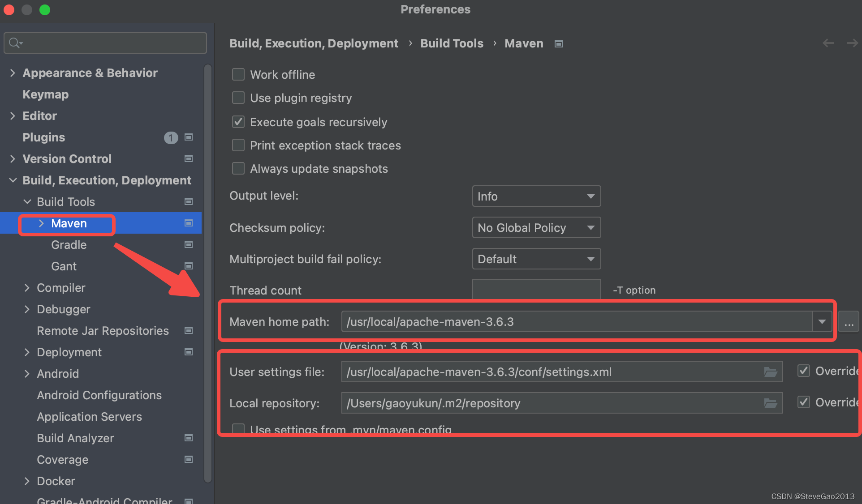The height and width of the screenshot is (504, 862).
Task: Click project-level icon beside Plugins
Action: pos(189,137)
